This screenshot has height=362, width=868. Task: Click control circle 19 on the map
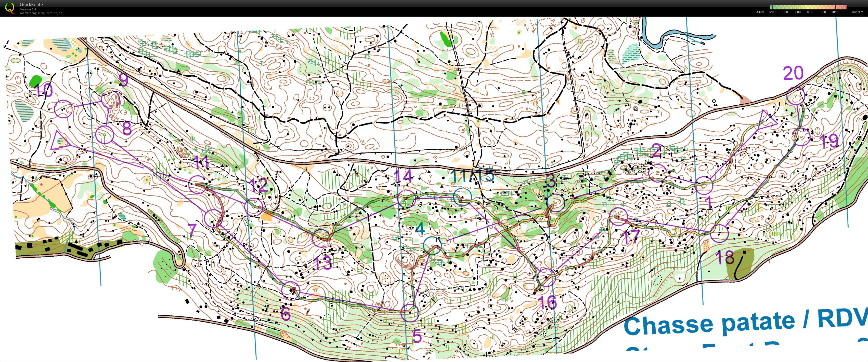coord(801,137)
